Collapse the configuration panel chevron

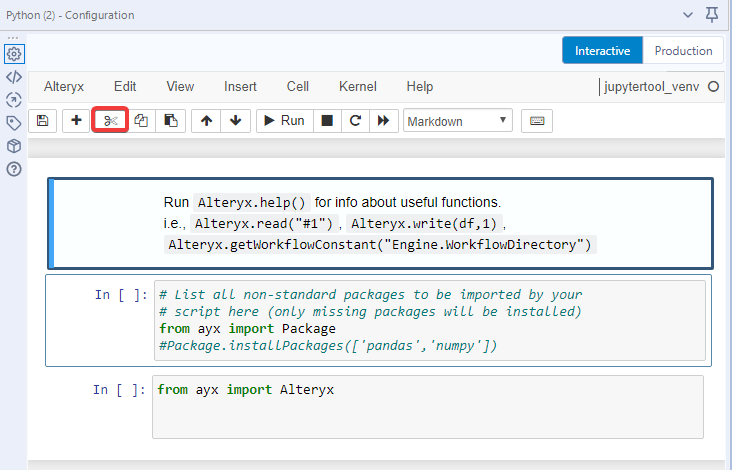click(688, 15)
